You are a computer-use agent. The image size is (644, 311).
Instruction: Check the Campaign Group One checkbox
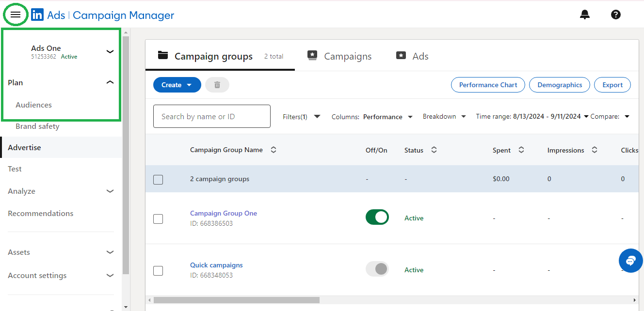158,219
